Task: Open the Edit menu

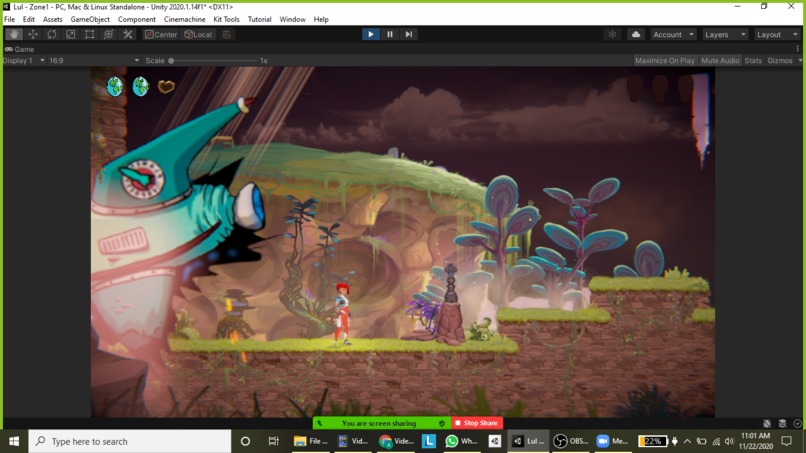Action: click(x=28, y=20)
